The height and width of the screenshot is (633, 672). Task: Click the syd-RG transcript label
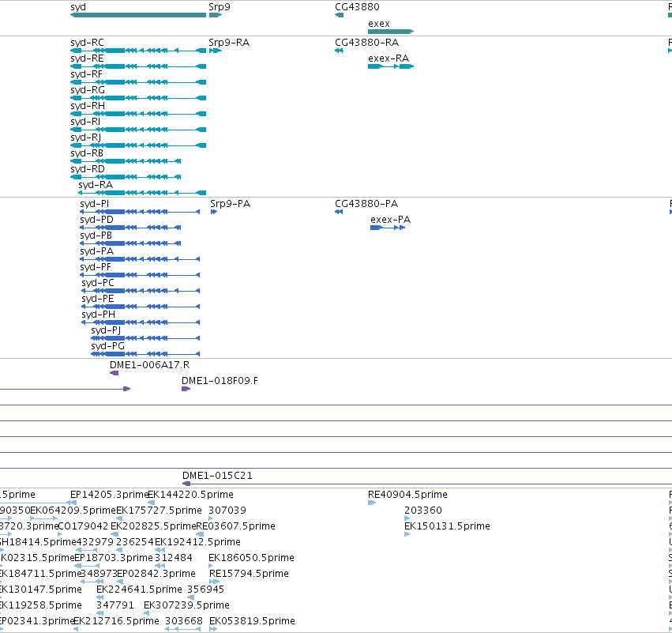(88, 90)
